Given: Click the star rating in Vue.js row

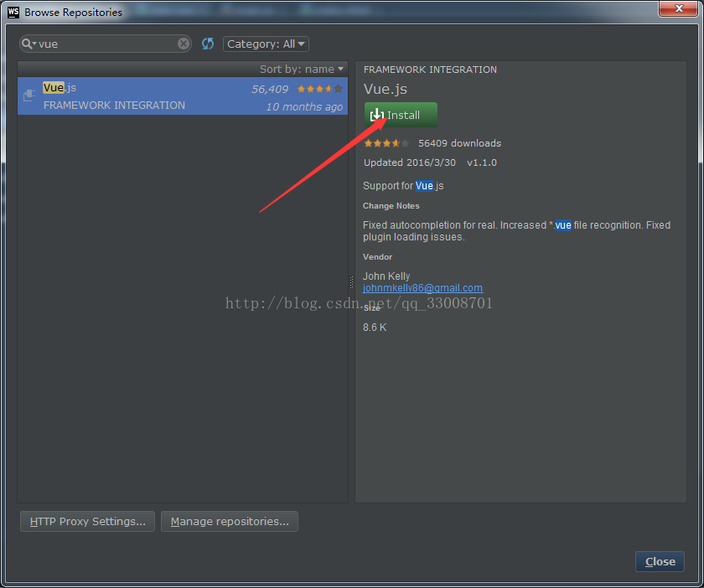Looking at the screenshot, I should [319, 89].
